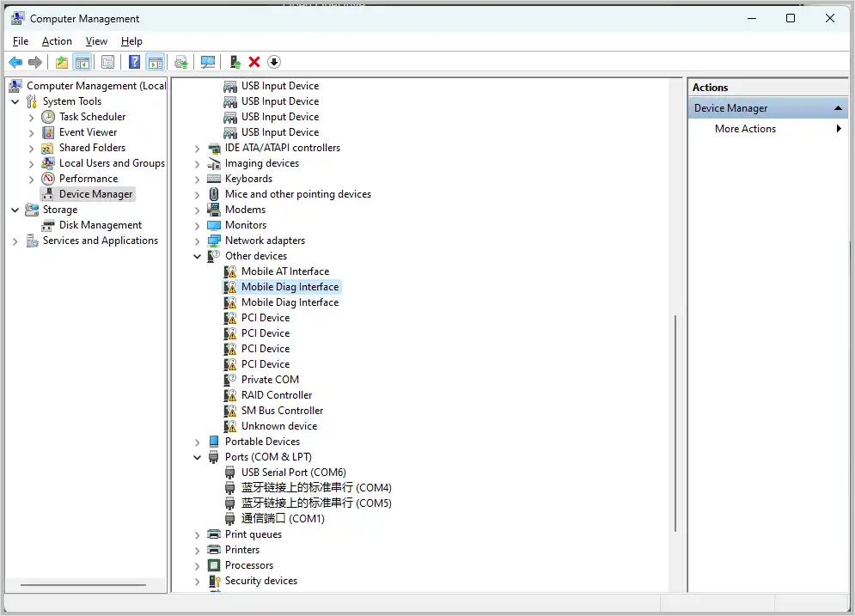Screen dimensions: 855x616
Task: Click the Back arrow in the toolbar
Action: (15, 62)
